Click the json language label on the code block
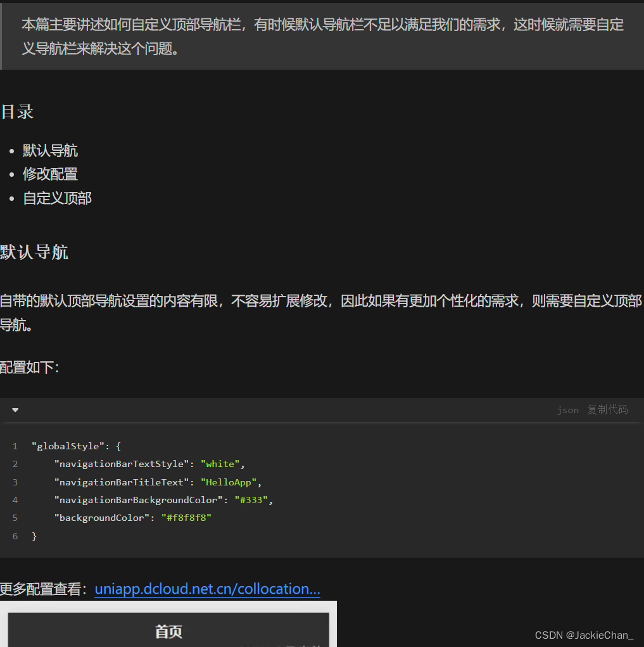The width and height of the screenshot is (644, 647). click(567, 410)
